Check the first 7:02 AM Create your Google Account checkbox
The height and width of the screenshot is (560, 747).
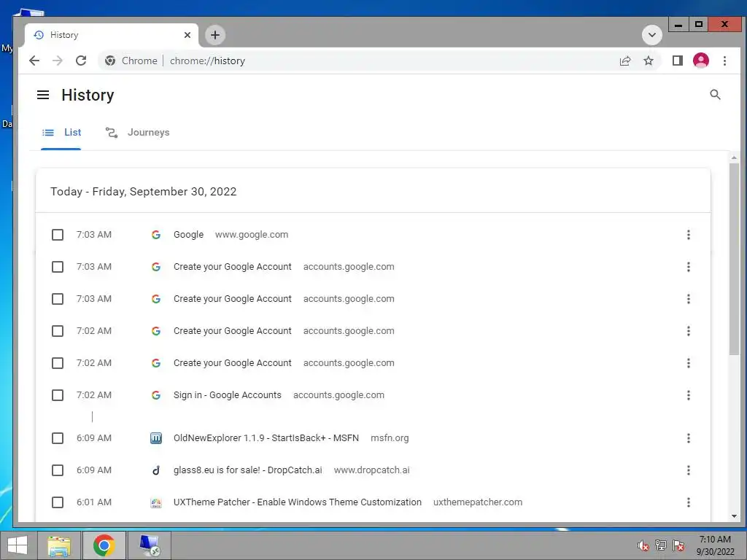tap(58, 331)
